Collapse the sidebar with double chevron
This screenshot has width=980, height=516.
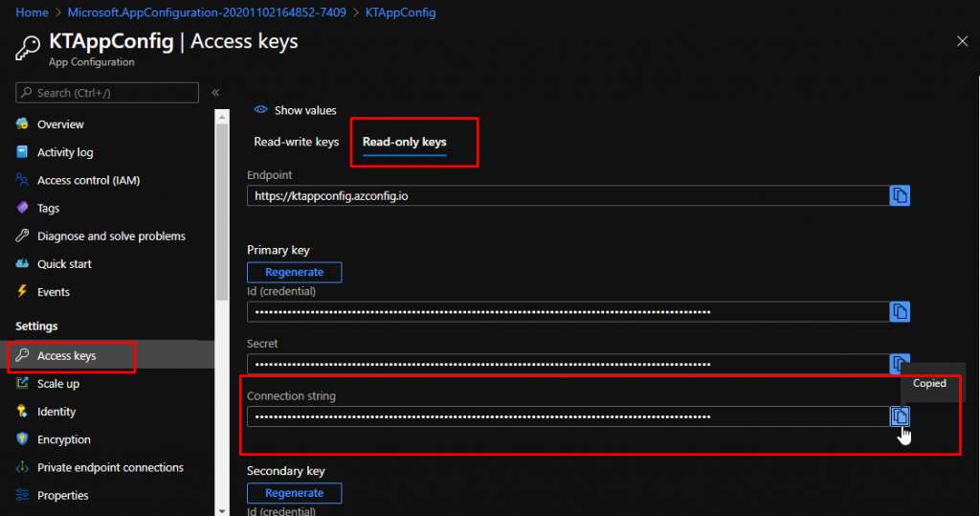(x=215, y=93)
